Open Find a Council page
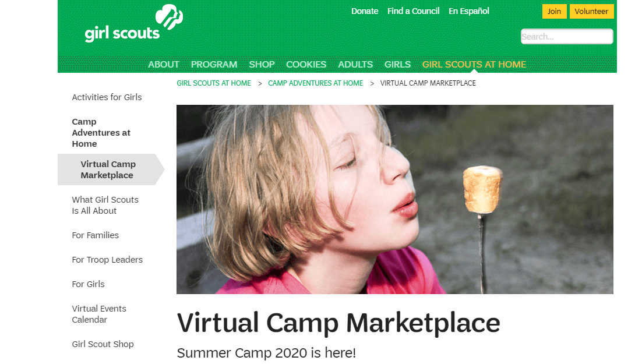 413,11
